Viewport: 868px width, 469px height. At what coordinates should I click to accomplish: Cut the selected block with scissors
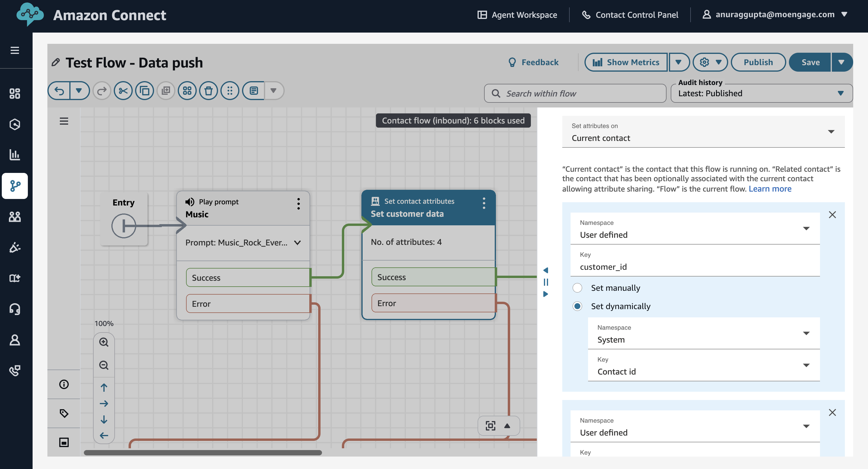(x=123, y=91)
